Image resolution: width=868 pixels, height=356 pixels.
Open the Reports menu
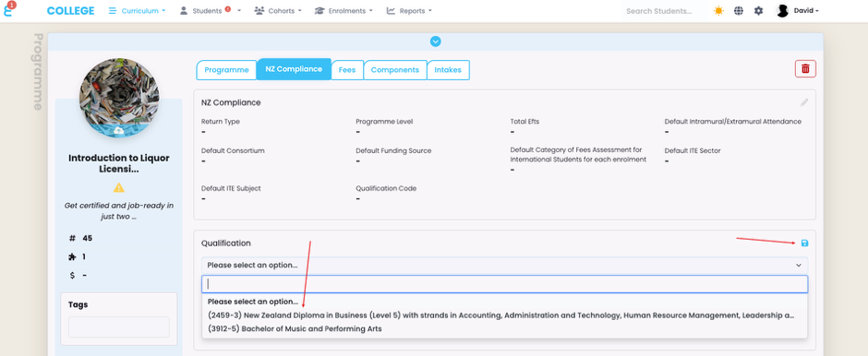pos(409,11)
